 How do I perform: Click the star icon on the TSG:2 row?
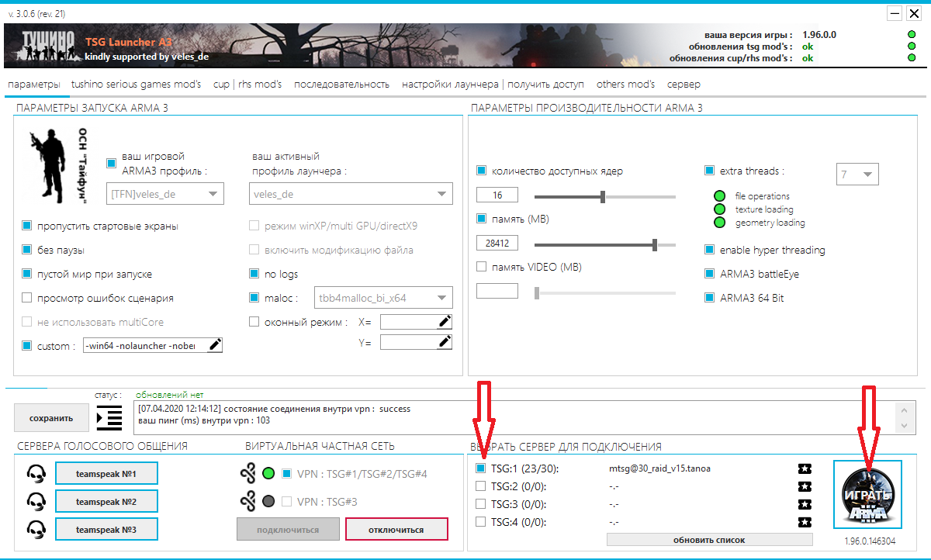[805, 486]
